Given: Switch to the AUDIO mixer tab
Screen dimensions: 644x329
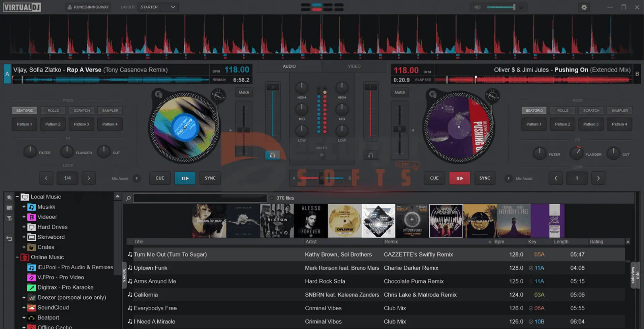Looking at the screenshot, I should pyautogui.click(x=289, y=66).
